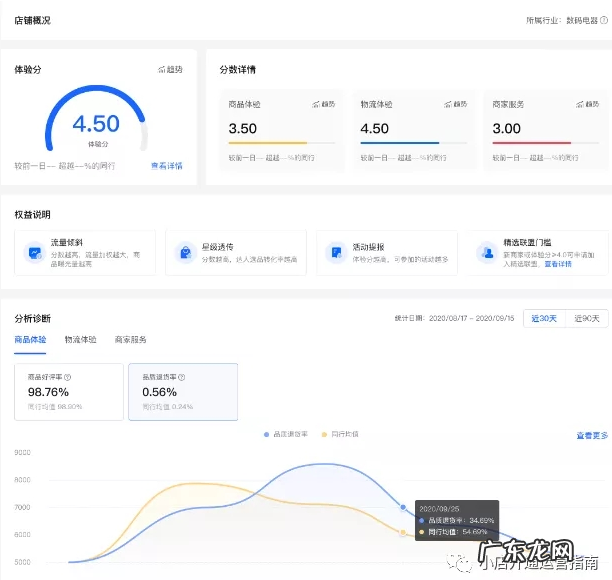Select the 近30天 date range
This screenshot has width=612, height=580.
[x=544, y=318]
